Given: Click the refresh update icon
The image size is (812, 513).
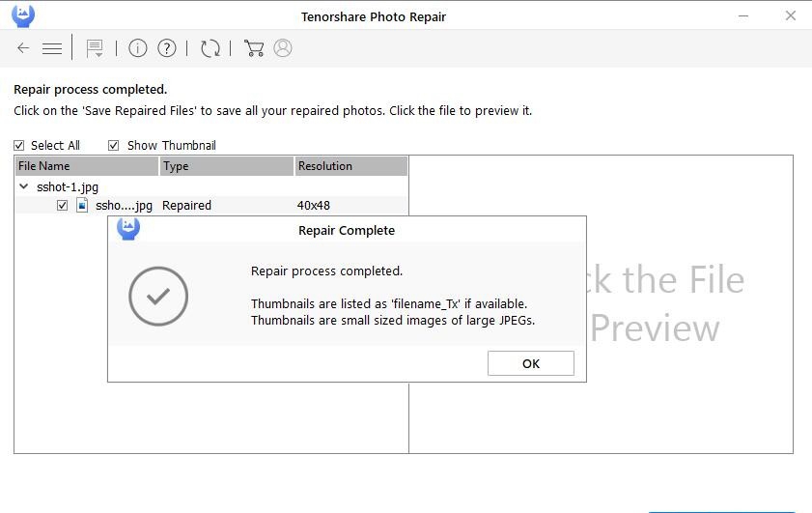Looking at the screenshot, I should [x=210, y=48].
